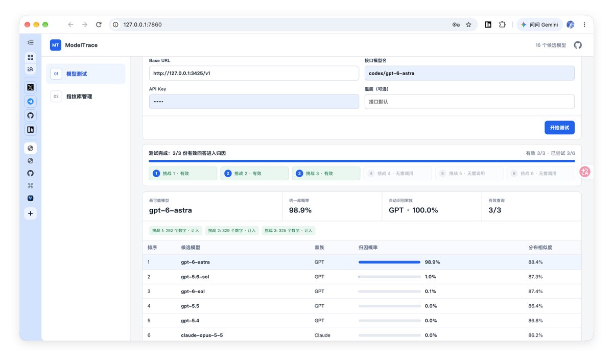The image size is (613, 364).
Task: Go forward with the browser forward arrow
Action: 85,25
